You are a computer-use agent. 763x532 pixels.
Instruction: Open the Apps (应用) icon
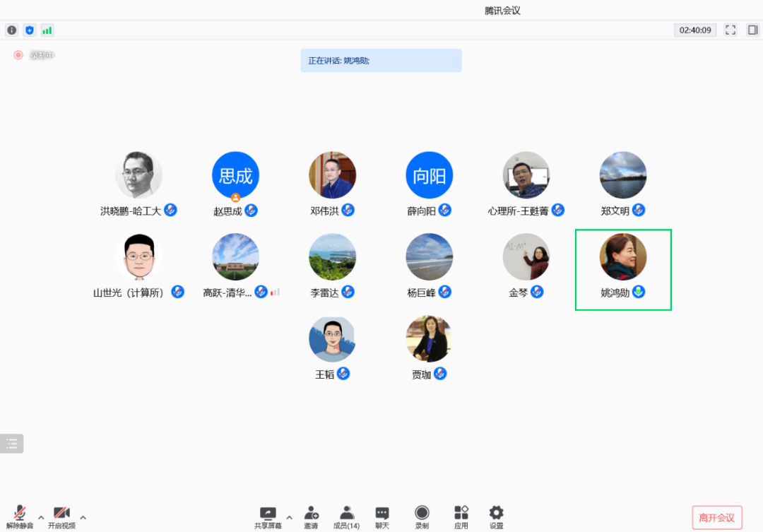tap(461, 517)
